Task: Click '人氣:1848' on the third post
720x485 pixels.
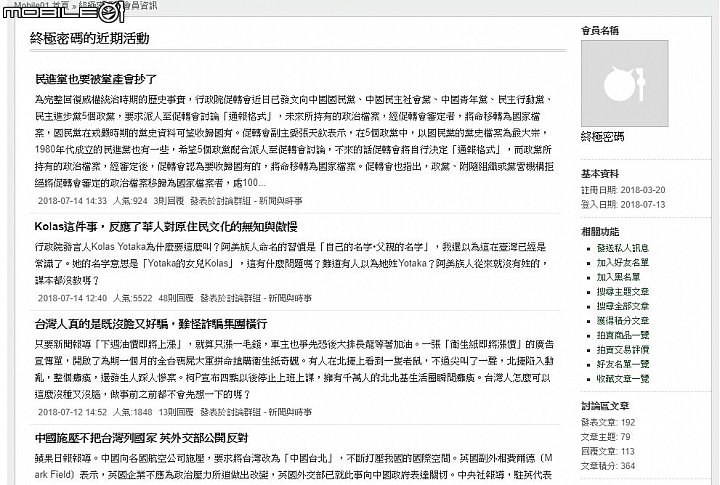Action: tap(132, 412)
